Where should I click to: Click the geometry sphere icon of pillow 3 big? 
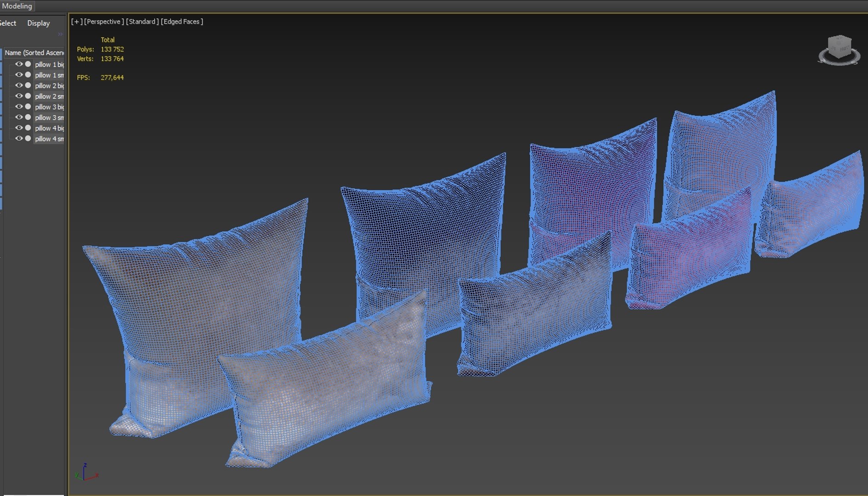coord(28,107)
